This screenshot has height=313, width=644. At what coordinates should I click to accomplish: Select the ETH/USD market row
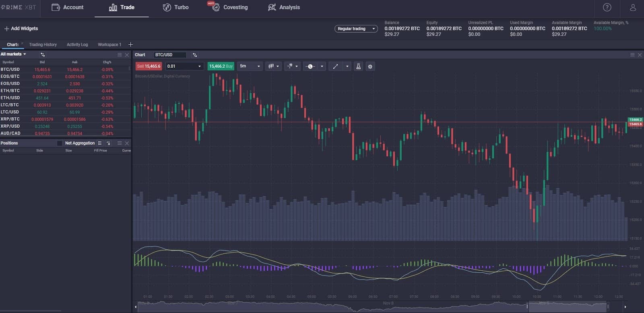pyautogui.click(x=65, y=97)
